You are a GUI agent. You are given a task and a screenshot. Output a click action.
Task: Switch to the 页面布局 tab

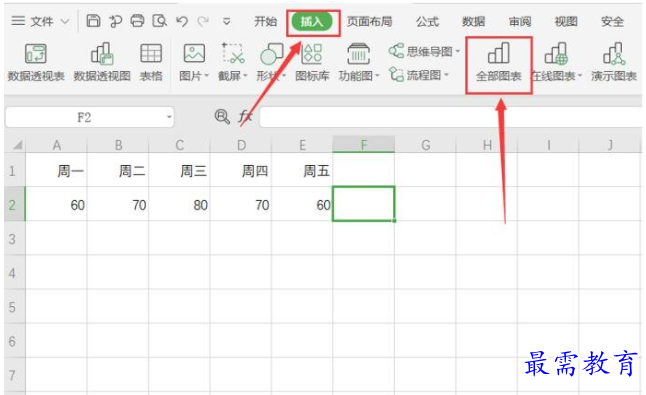369,21
